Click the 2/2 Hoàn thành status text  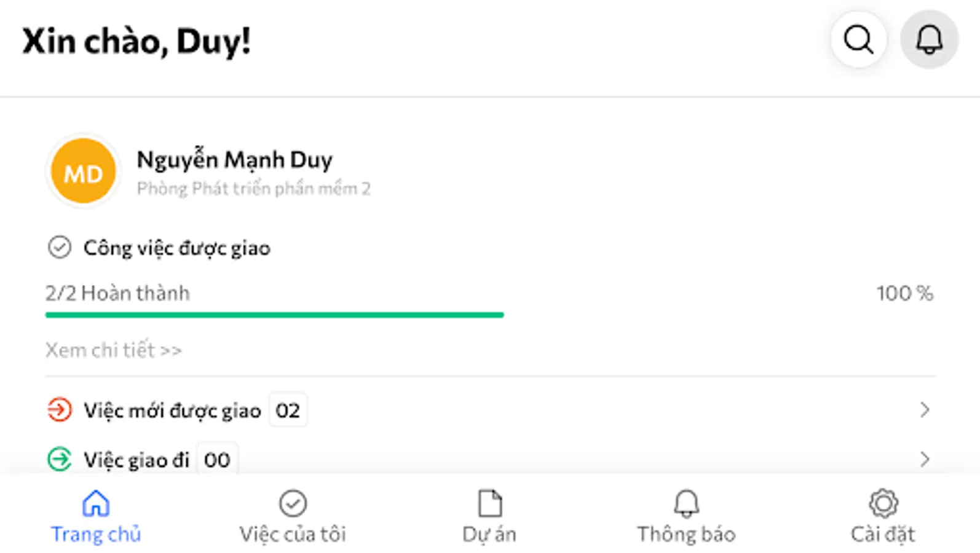click(x=117, y=293)
